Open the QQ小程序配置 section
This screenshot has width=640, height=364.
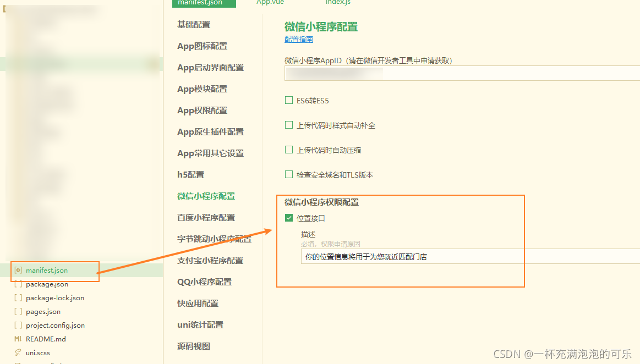point(205,282)
